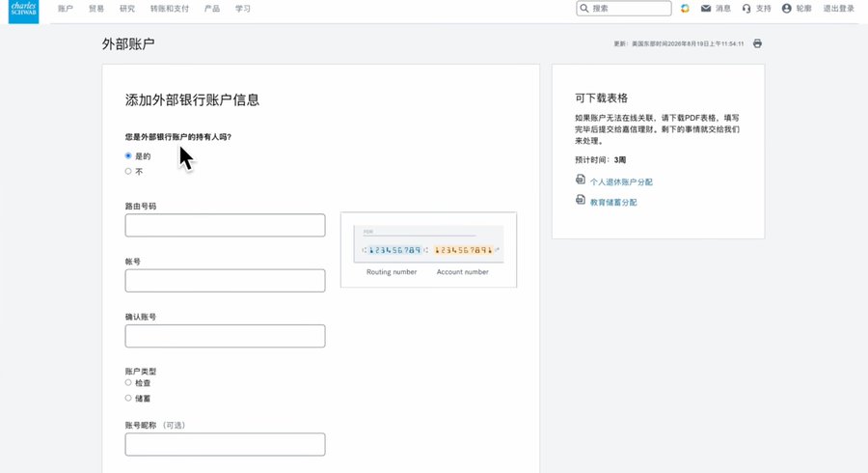Download the 个人退休账户分配 form
The image size is (868, 473).
(621, 181)
